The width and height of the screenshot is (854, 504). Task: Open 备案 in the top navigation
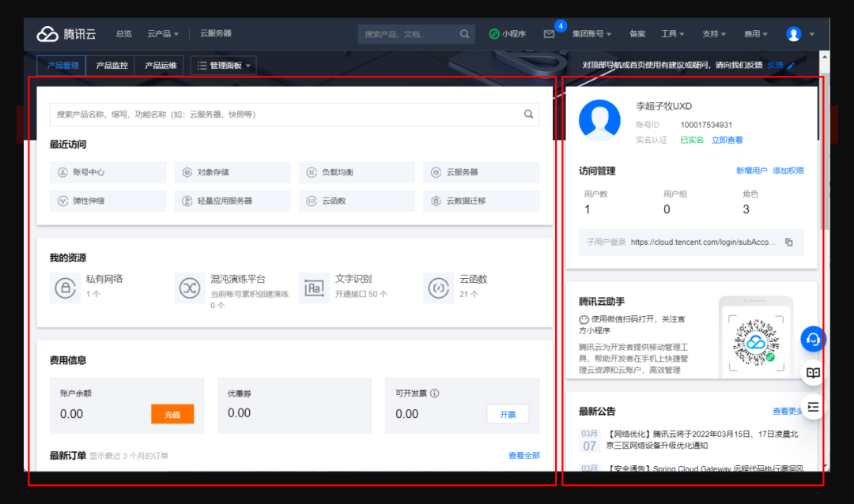pyautogui.click(x=637, y=34)
